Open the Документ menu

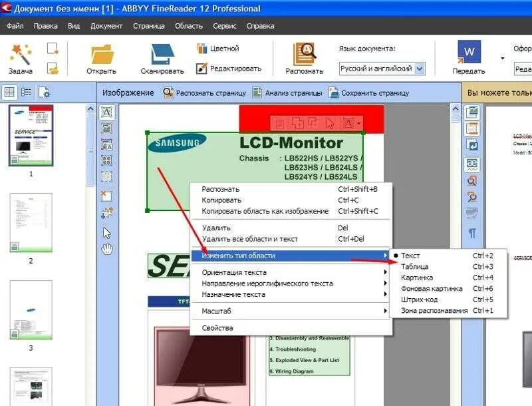click(x=106, y=26)
